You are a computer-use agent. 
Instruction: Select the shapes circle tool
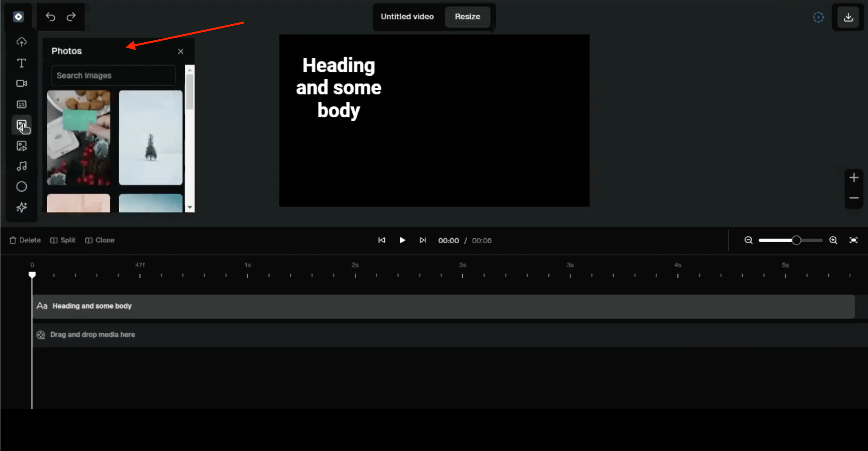point(22,187)
